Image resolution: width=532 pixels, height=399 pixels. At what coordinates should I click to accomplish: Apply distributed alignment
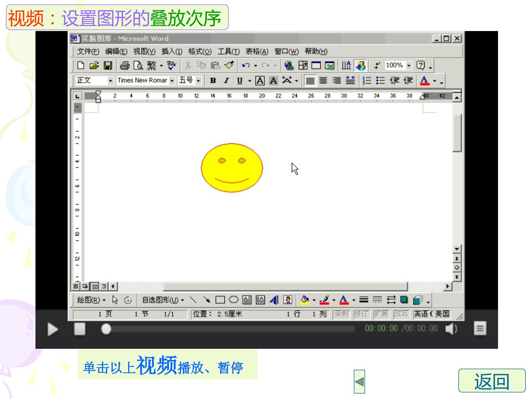350,81
